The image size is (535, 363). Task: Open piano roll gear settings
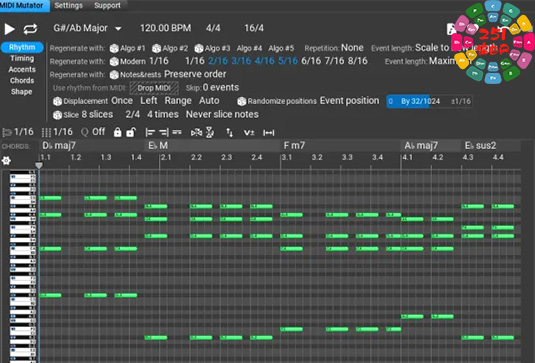click(6, 160)
